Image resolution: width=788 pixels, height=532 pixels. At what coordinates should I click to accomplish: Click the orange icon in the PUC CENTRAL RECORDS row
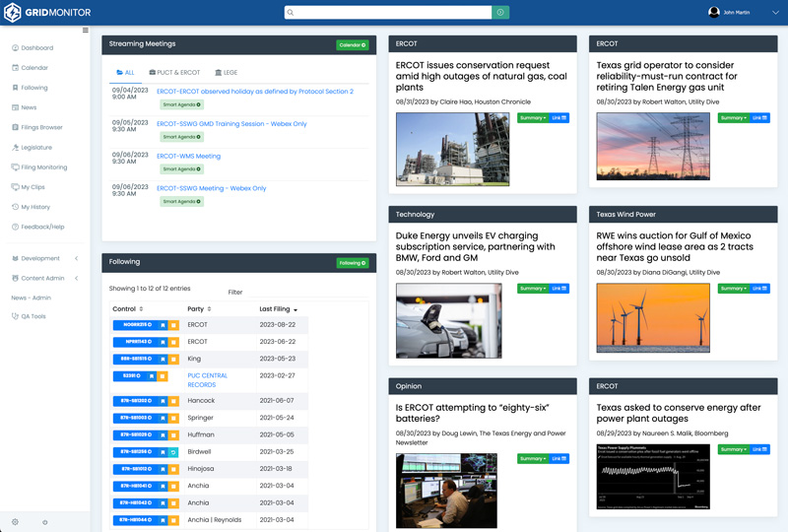[x=163, y=376]
